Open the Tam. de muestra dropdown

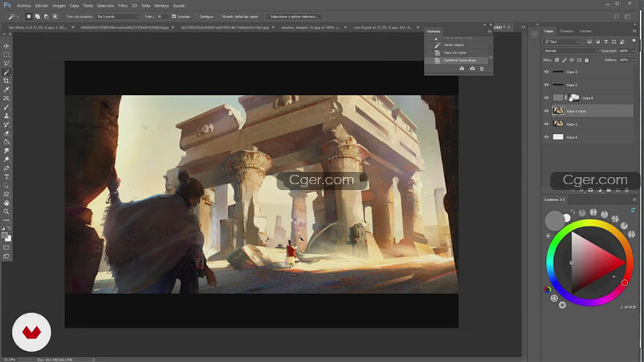pos(119,16)
